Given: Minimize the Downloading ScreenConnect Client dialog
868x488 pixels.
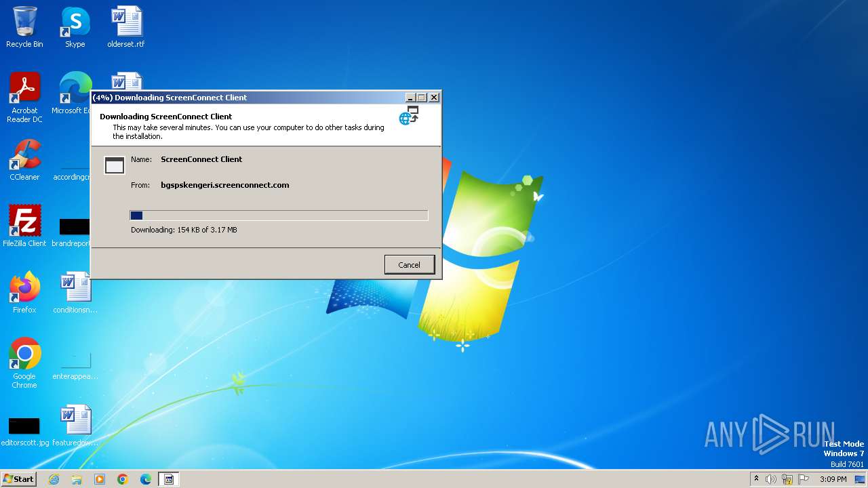Looking at the screenshot, I should click(x=410, y=98).
